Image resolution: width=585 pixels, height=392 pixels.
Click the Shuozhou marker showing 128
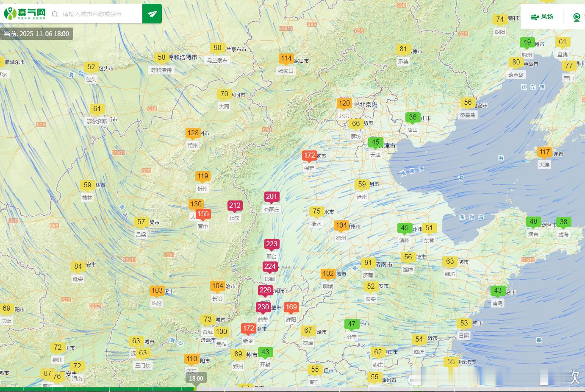(193, 133)
